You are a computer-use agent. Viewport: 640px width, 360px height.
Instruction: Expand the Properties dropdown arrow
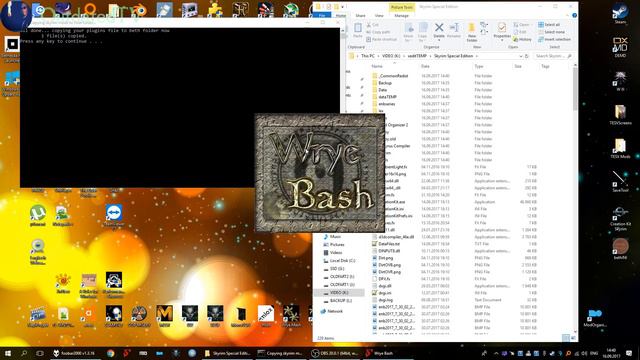pyautogui.click(x=502, y=40)
